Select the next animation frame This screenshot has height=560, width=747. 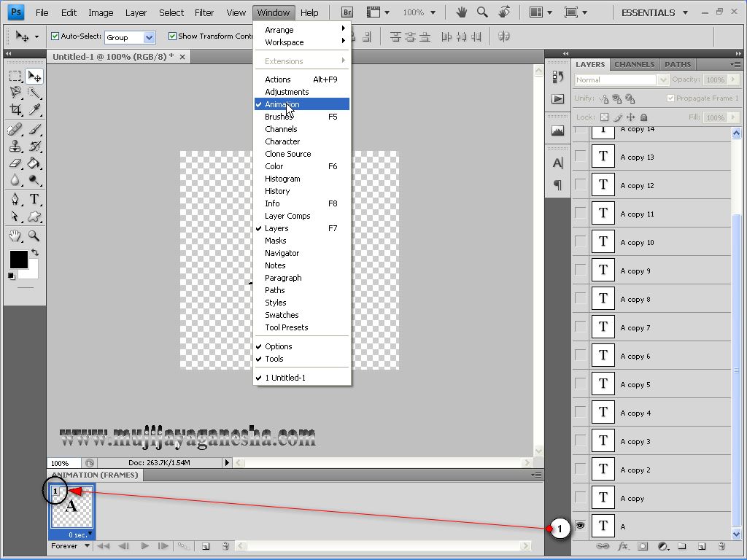click(163, 545)
